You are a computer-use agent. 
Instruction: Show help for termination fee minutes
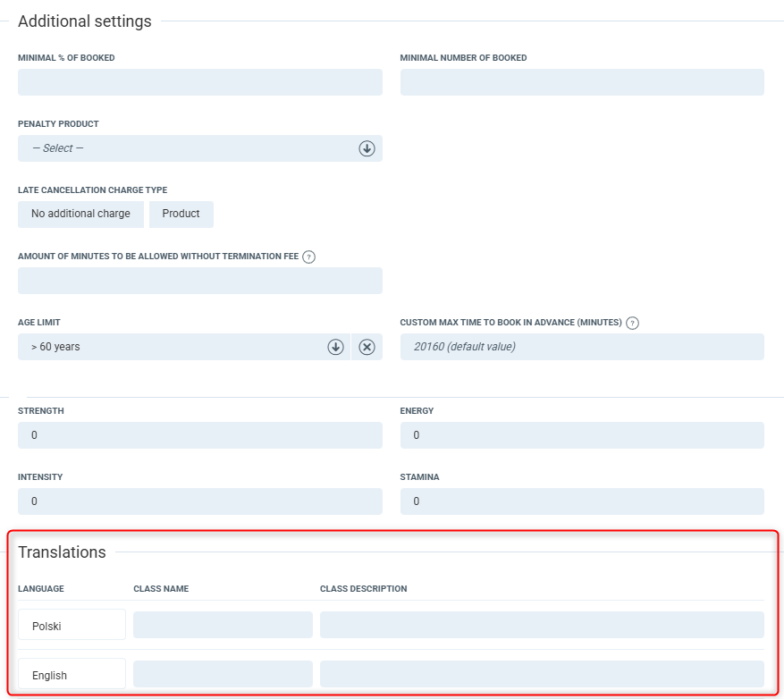(308, 257)
